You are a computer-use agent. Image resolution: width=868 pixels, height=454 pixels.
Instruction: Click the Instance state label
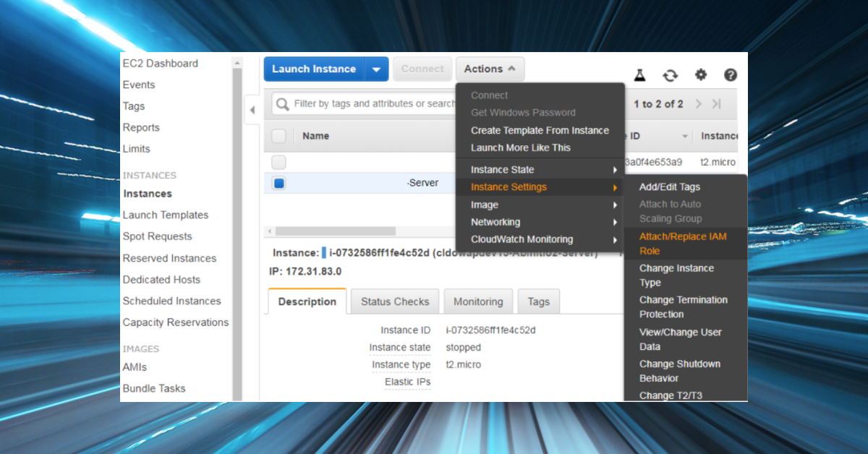[x=400, y=347]
